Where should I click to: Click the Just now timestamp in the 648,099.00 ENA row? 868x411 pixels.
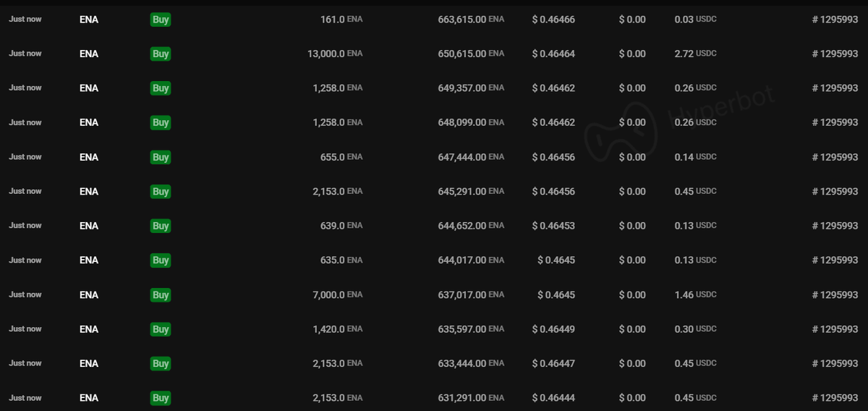[25, 122]
